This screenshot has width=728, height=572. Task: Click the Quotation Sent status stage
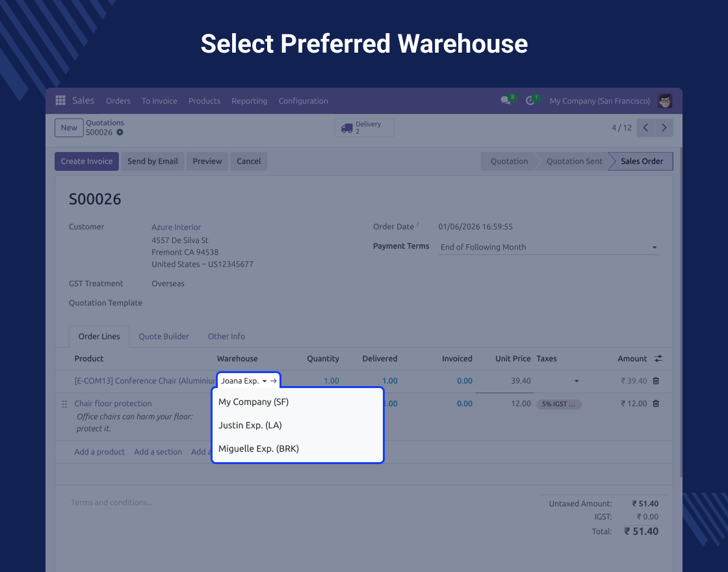point(574,161)
